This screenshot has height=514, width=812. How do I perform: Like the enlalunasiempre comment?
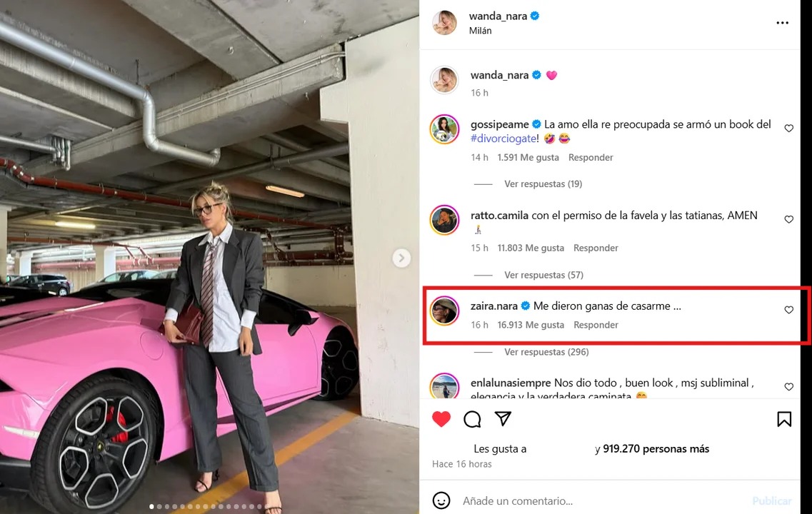[x=789, y=387]
